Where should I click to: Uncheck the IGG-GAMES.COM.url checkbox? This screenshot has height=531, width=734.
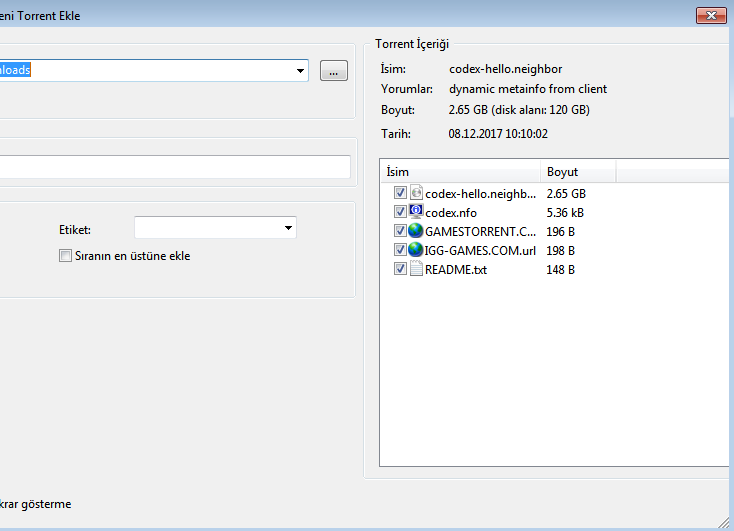400,250
